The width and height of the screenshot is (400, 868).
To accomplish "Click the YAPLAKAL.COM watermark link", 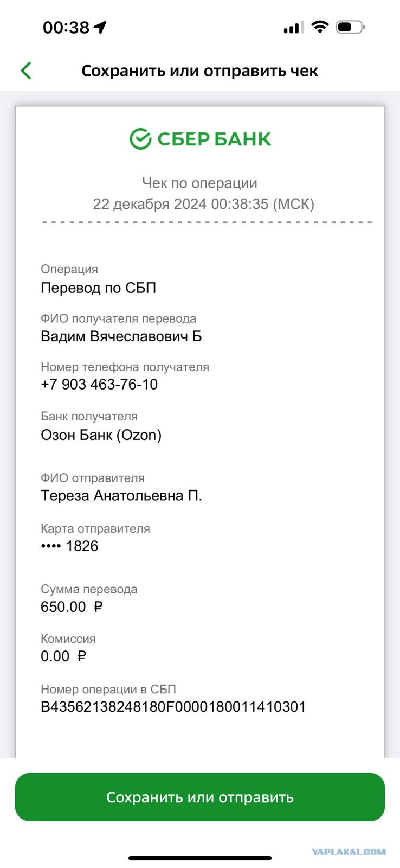I will point(349,852).
